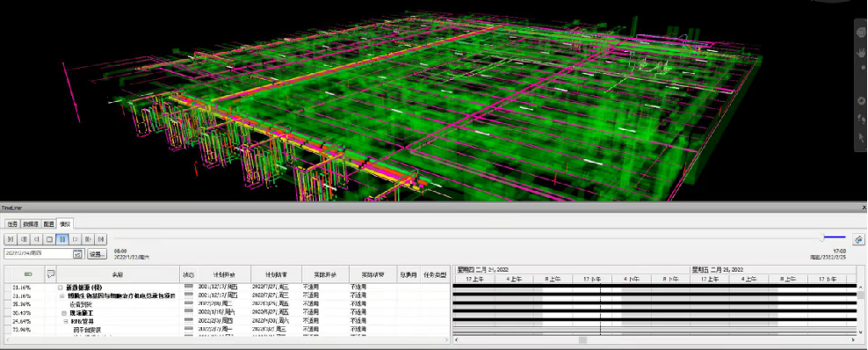Open the 配置 tab
This screenshot has height=350, width=868.
pyautogui.click(x=48, y=223)
